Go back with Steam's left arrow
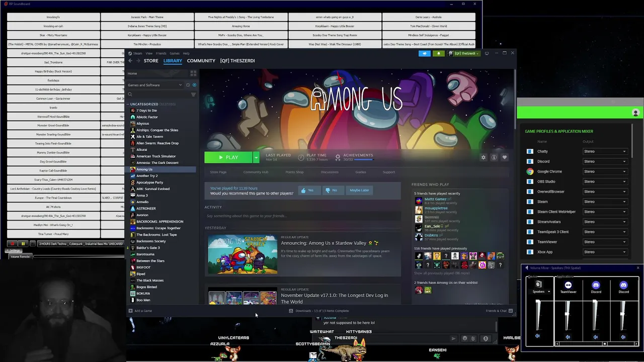This screenshot has width=644, height=362. [x=130, y=61]
